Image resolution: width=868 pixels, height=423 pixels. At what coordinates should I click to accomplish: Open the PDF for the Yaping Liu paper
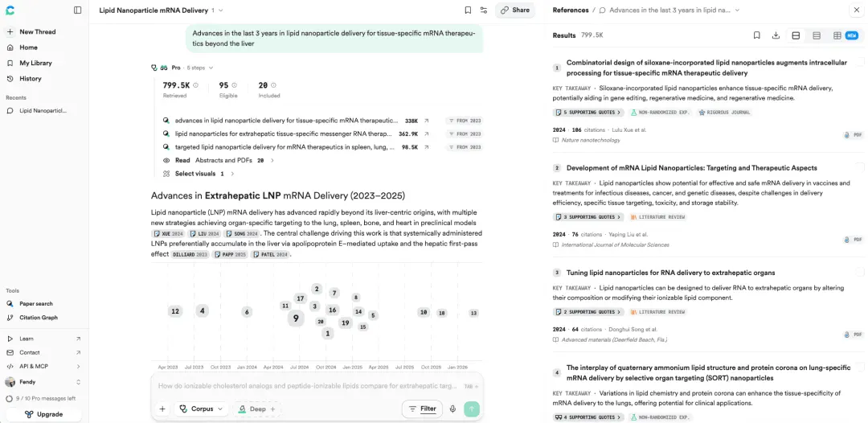pyautogui.click(x=853, y=240)
